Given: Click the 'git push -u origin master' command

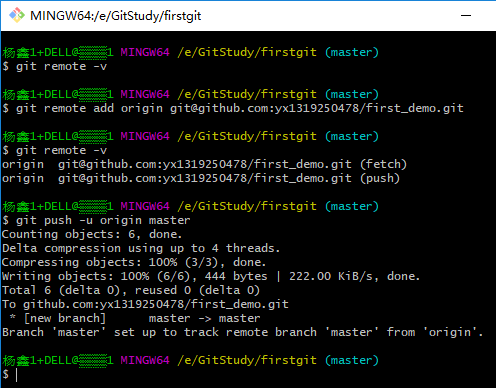Looking at the screenshot, I should click(x=96, y=220).
